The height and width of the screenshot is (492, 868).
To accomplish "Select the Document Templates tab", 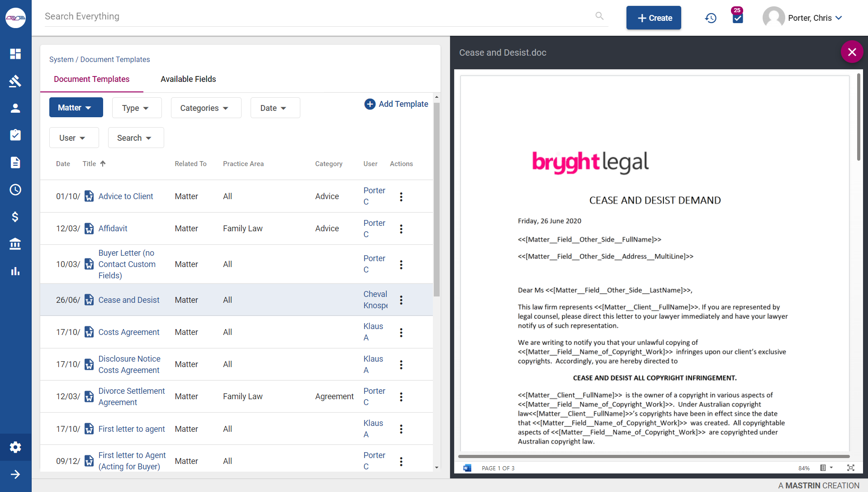I will pos(91,79).
